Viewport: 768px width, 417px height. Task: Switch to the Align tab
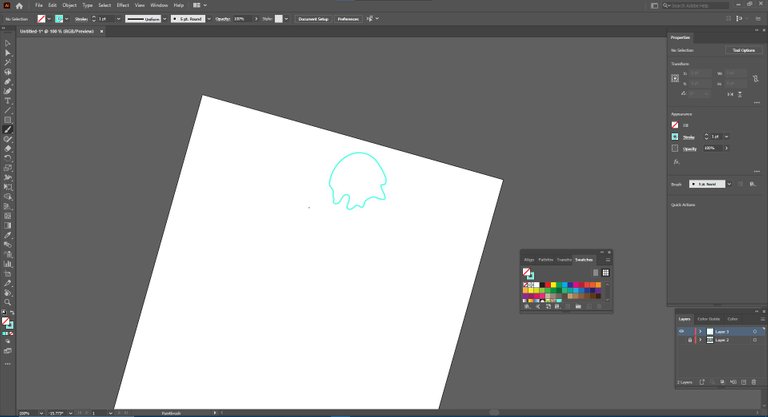(x=529, y=260)
